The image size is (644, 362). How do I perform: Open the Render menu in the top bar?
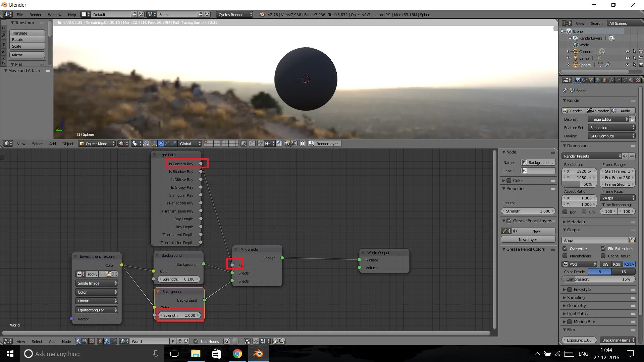pyautogui.click(x=35, y=14)
